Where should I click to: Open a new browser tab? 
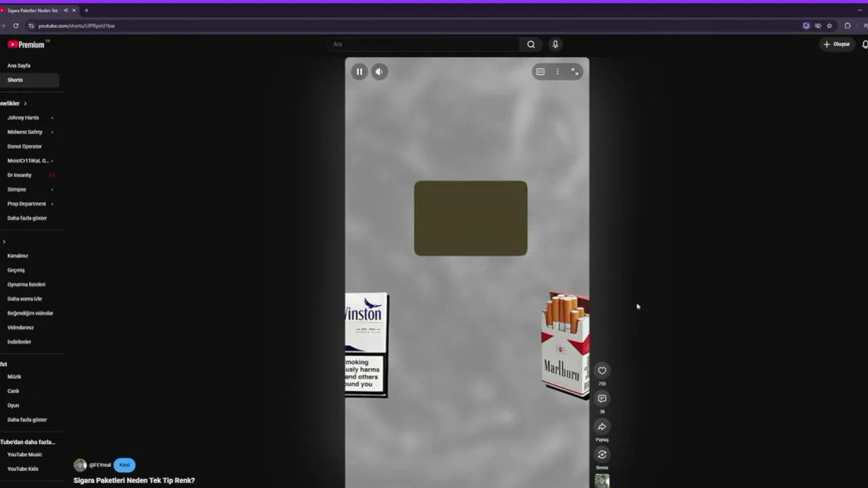click(86, 10)
